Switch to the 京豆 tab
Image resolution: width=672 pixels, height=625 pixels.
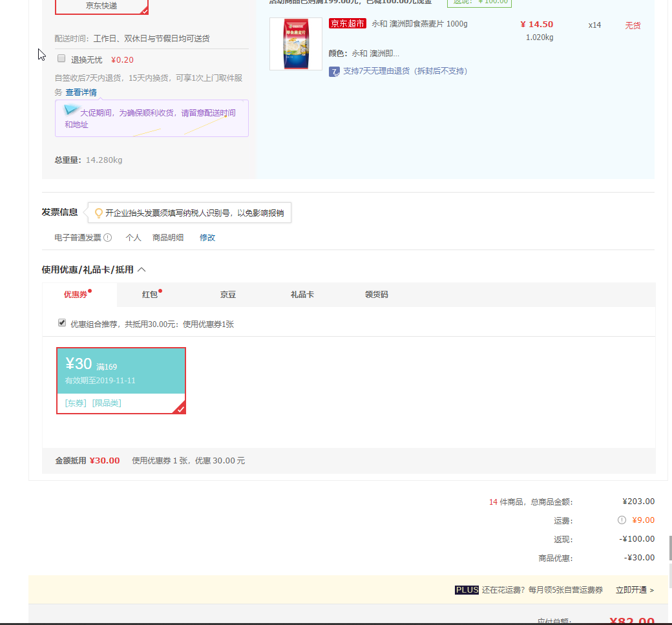click(228, 295)
